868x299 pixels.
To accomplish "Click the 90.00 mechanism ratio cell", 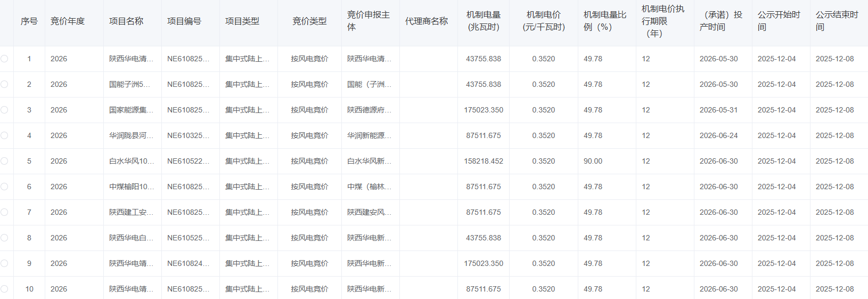I will (593, 161).
